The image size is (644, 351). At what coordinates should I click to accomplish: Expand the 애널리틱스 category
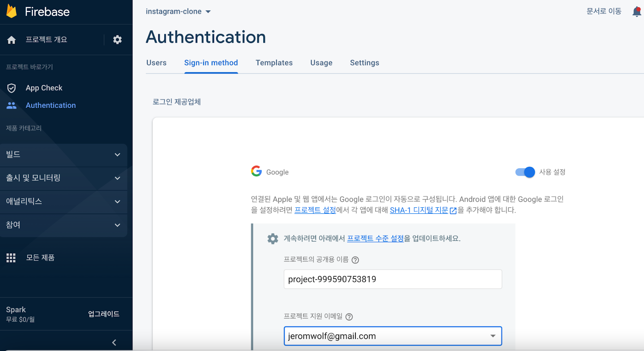click(x=64, y=202)
